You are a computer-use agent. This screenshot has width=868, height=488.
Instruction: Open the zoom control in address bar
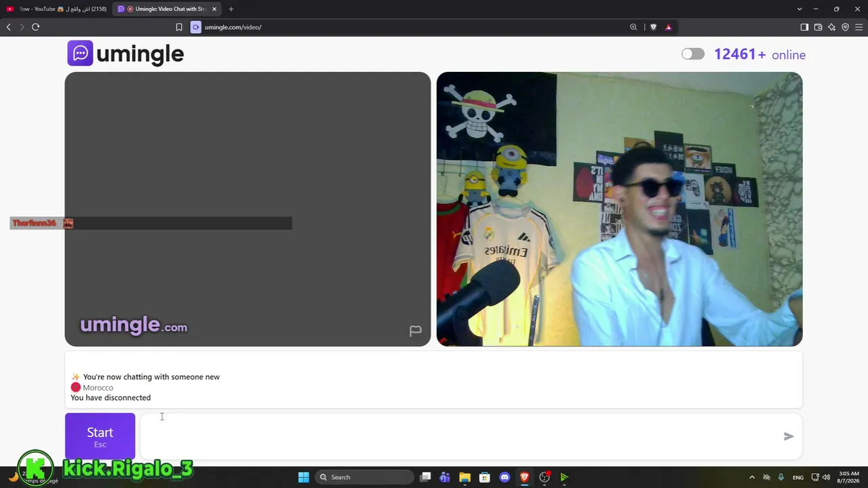point(633,27)
